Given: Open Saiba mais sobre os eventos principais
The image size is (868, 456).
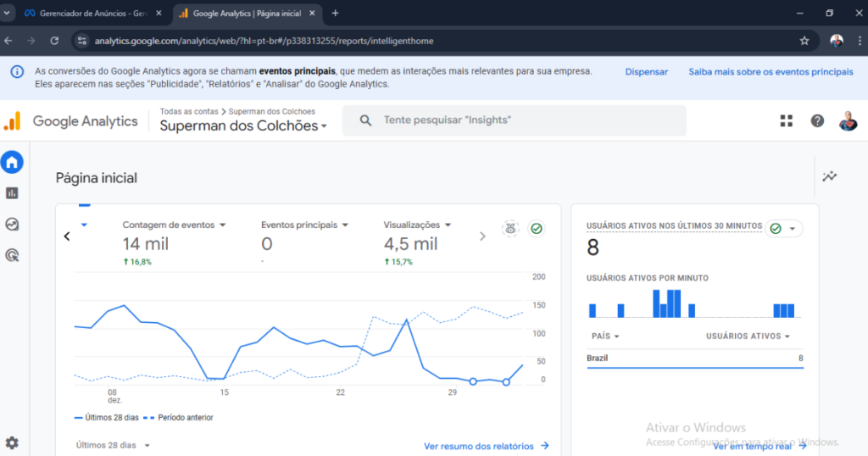Looking at the screenshot, I should (771, 72).
